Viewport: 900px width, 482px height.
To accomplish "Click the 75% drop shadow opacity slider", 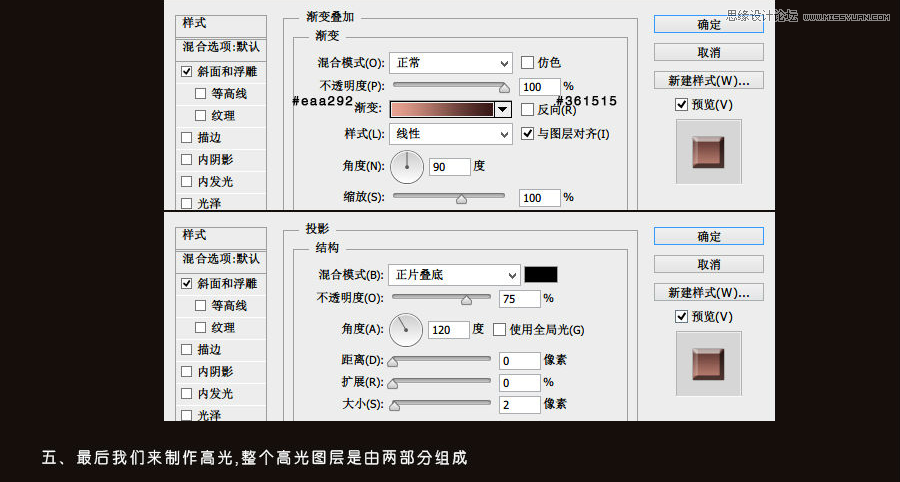I will point(466,299).
